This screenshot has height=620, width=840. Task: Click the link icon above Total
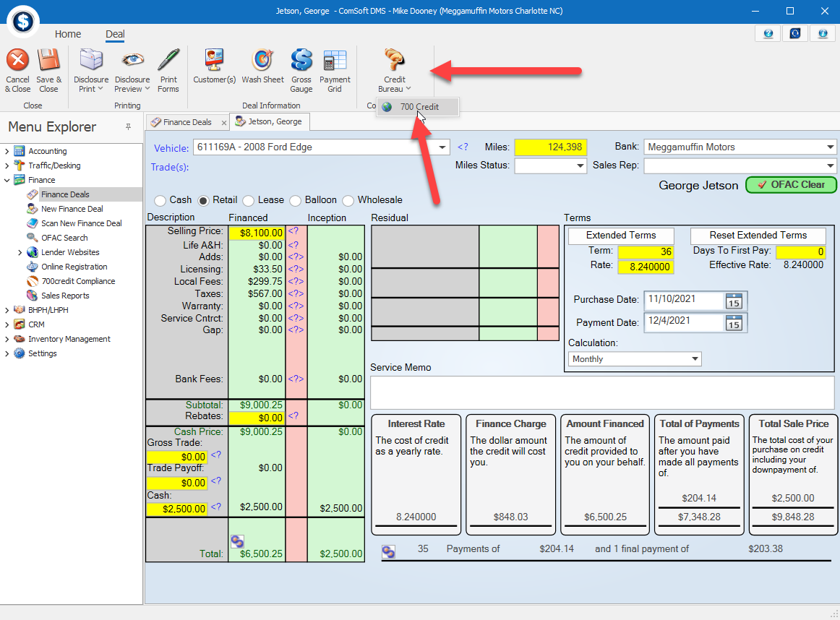point(237,541)
